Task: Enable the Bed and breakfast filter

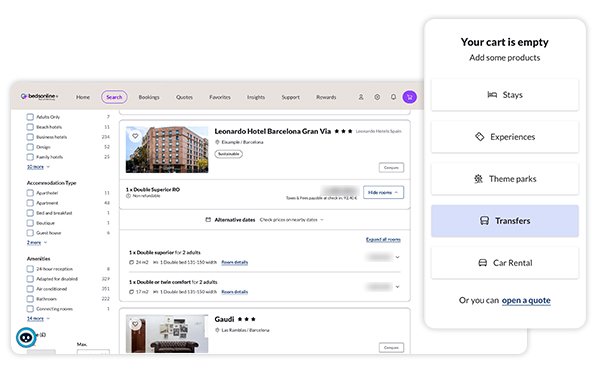Action: (30, 213)
